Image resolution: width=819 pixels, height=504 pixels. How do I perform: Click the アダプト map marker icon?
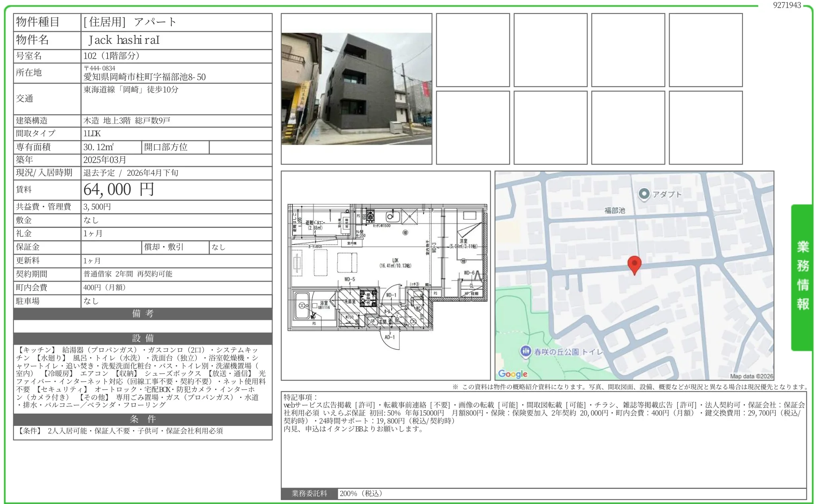click(644, 194)
